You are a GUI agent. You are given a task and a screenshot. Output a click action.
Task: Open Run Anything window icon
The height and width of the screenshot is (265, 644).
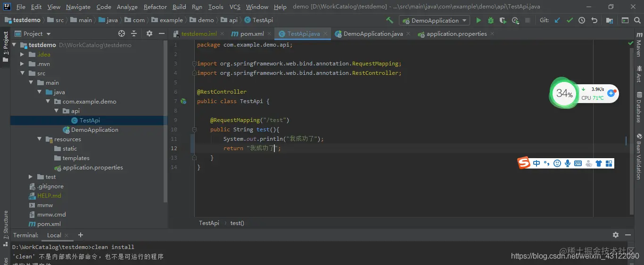pyautogui.click(x=625, y=20)
